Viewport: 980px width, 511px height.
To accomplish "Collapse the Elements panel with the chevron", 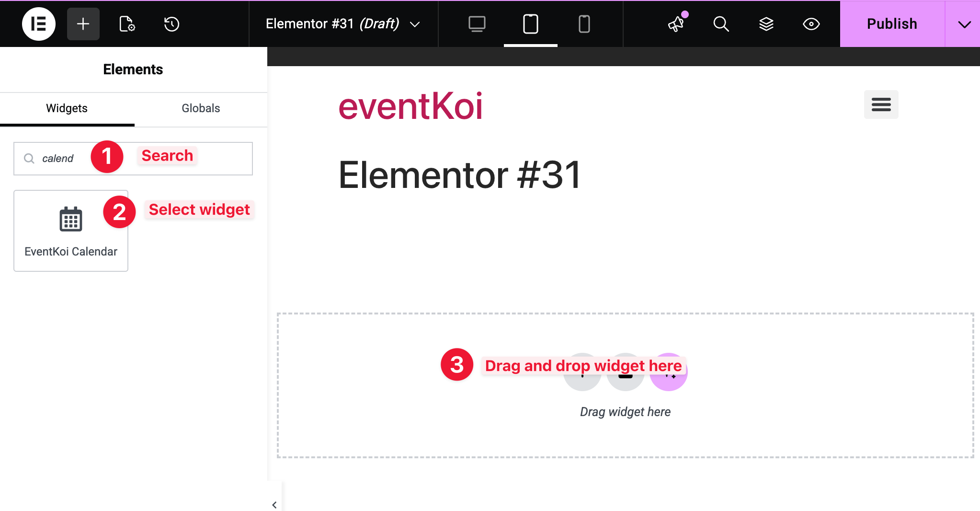I will (274, 505).
